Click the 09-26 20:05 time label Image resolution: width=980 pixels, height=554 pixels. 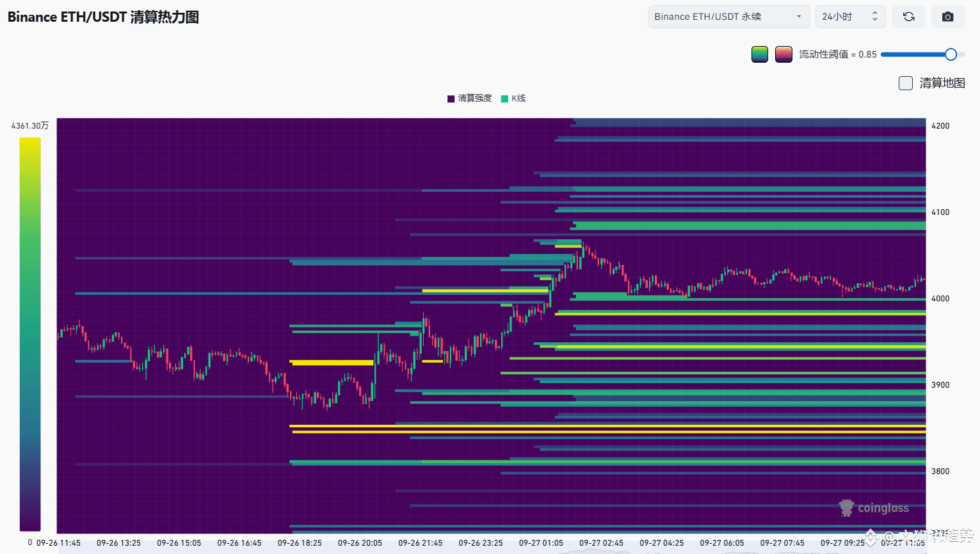tap(360, 543)
